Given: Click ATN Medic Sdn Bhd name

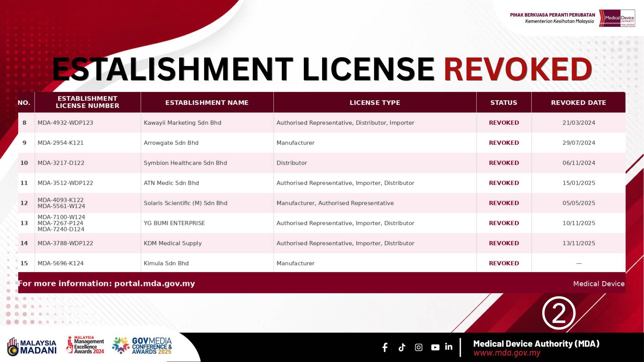Looking at the screenshot, I should click(x=171, y=183).
